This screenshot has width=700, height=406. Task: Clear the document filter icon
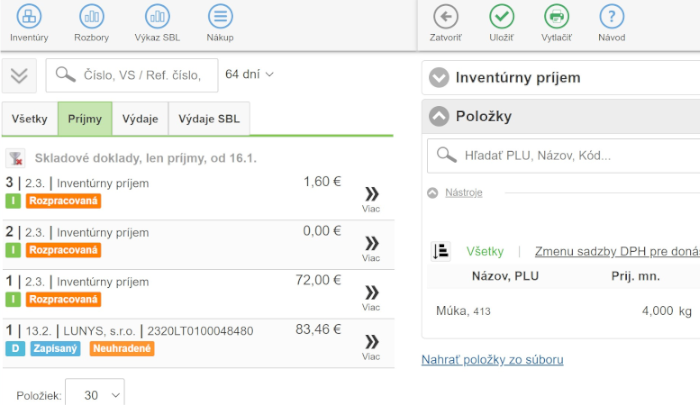[16, 158]
